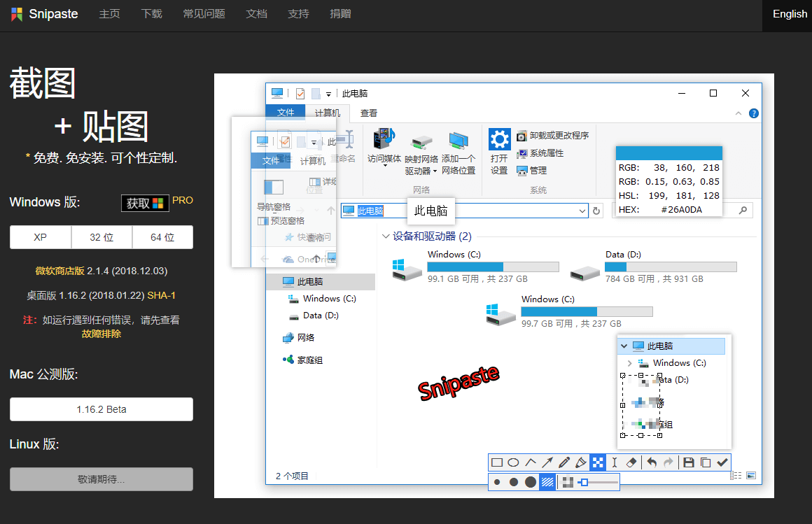Collapse the 设备和驱动器 (2) group

tap(385, 236)
